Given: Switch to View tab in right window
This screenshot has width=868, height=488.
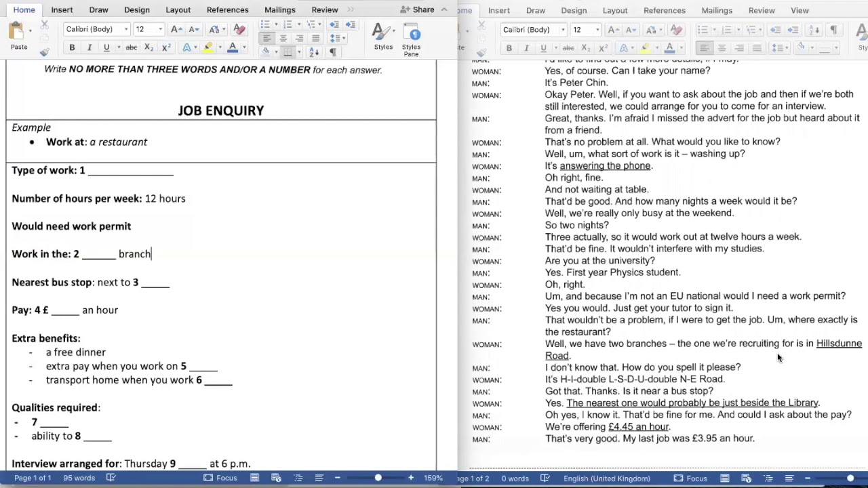Looking at the screenshot, I should click(x=800, y=10).
